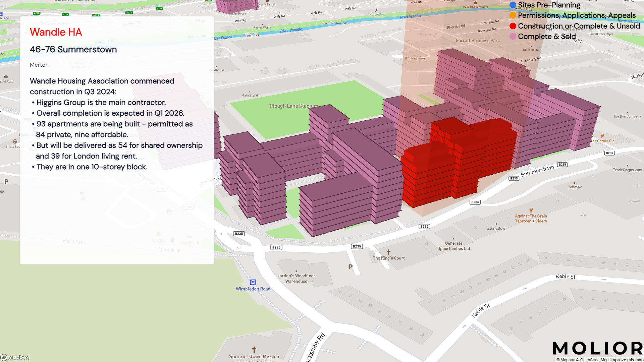Open the Mapbox logo link
This screenshot has height=362, width=644.
pos(15,357)
